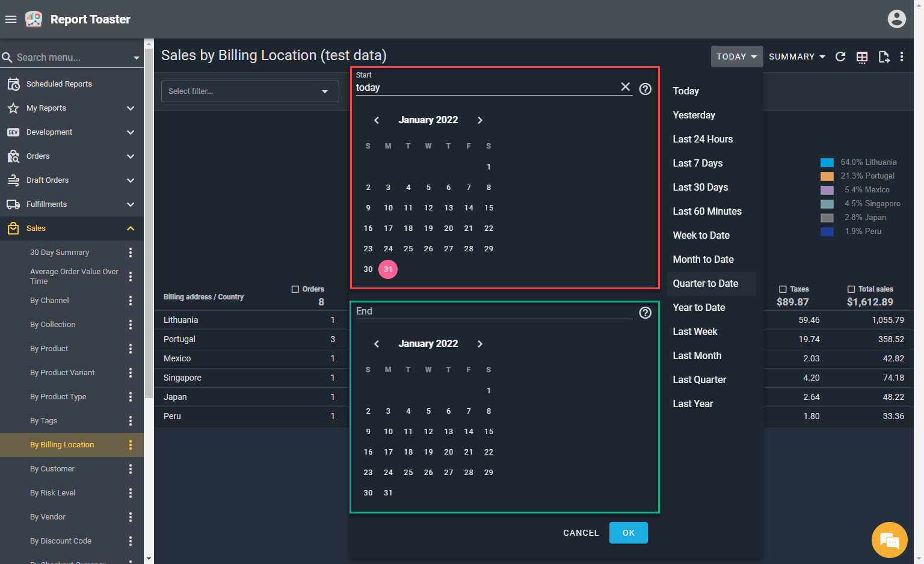Toggle the Orders column checkbox

pos(295,289)
